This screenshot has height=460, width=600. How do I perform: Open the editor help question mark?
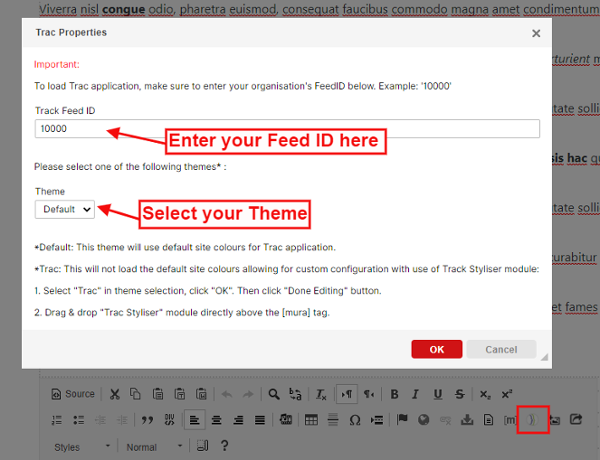point(225,445)
